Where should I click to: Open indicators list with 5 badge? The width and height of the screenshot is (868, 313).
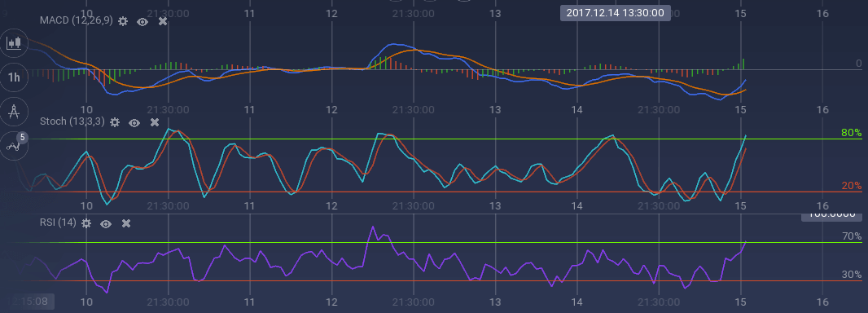pyautogui.click(x=14, y=145)
